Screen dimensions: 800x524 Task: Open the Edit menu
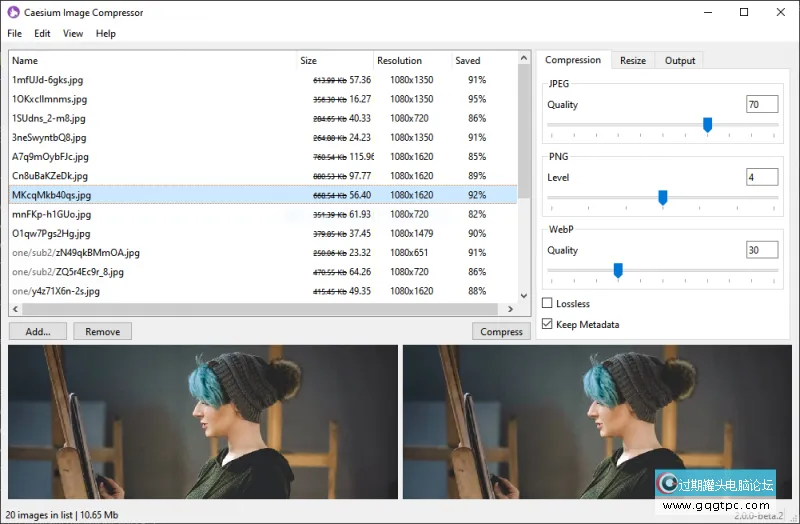click(x=42, y=33)
